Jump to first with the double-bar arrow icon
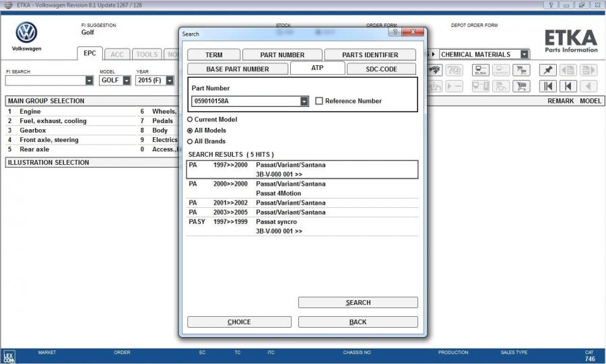The image size is (606, 364). [x=549, y=86]
